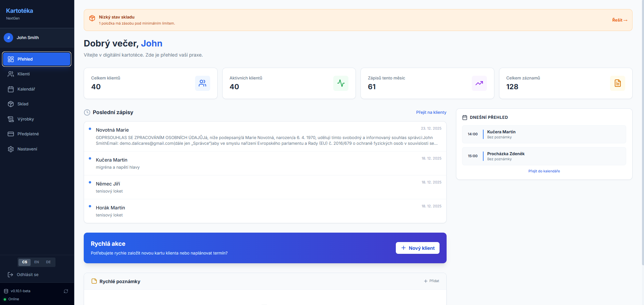Click Přidat to add a quick note

(431, 281)
